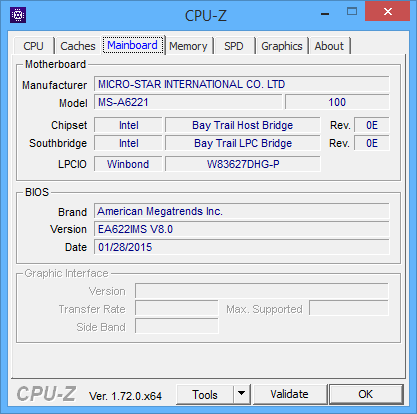Switch to the Memory tab
The width and height of the screenshot is (417, 414).
tap(188, 46)
